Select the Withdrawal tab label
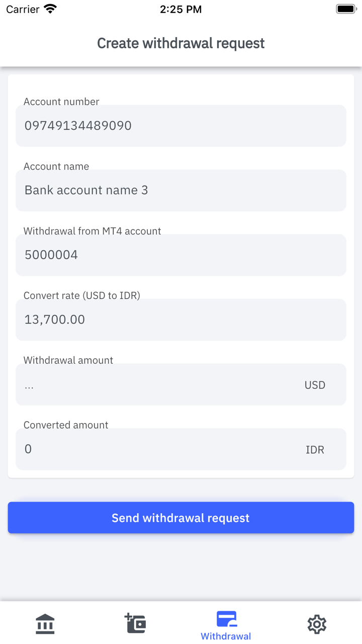 click(226, 636)
